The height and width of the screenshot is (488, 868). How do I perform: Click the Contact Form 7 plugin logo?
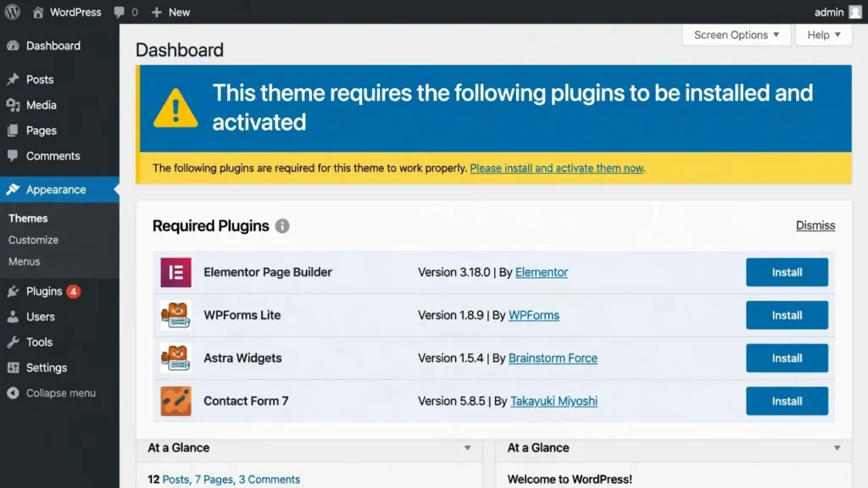(176, 401)
